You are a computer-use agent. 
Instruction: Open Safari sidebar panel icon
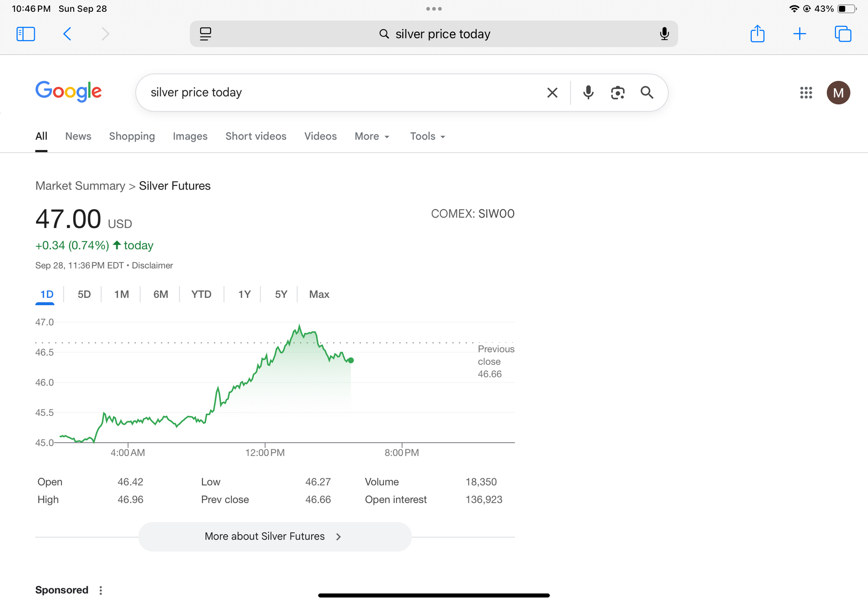[26, 34]
